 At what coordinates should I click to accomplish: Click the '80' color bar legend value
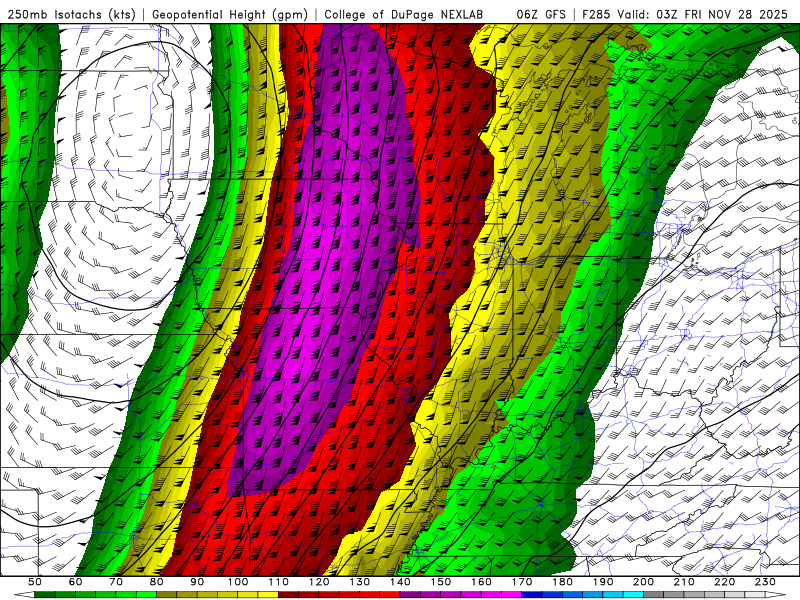(157, 582)
